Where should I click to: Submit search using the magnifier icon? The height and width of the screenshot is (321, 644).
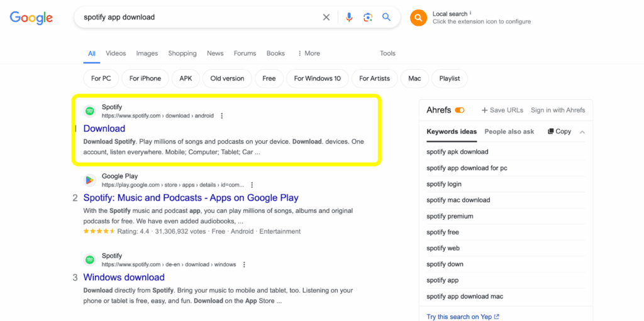(386, 17)
